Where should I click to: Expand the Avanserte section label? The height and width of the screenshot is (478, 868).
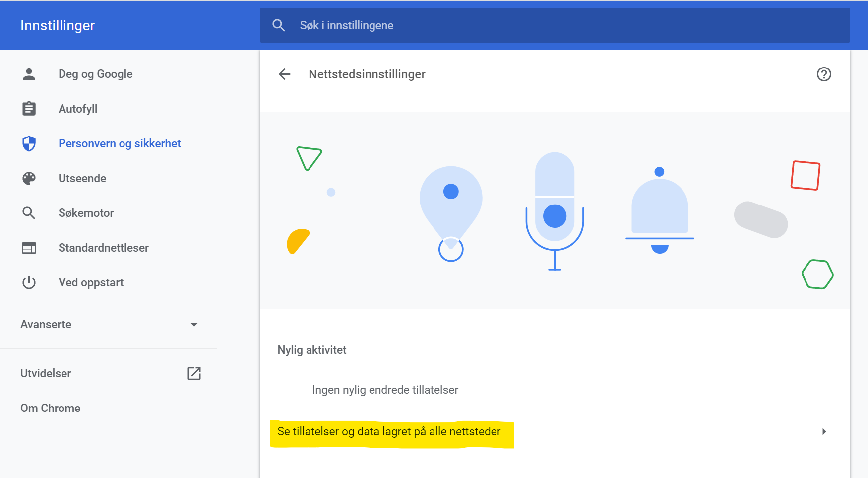46,324
